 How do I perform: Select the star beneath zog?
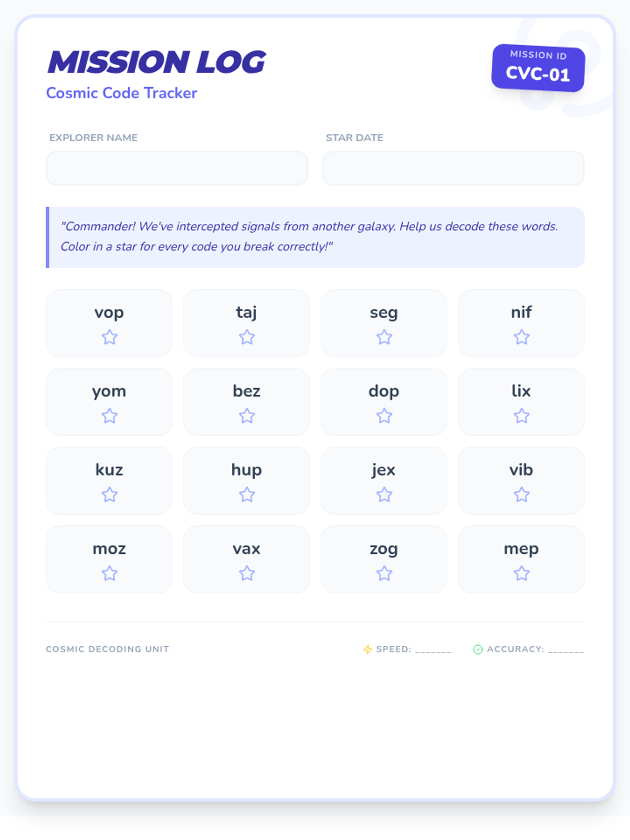tap(384, 573)
